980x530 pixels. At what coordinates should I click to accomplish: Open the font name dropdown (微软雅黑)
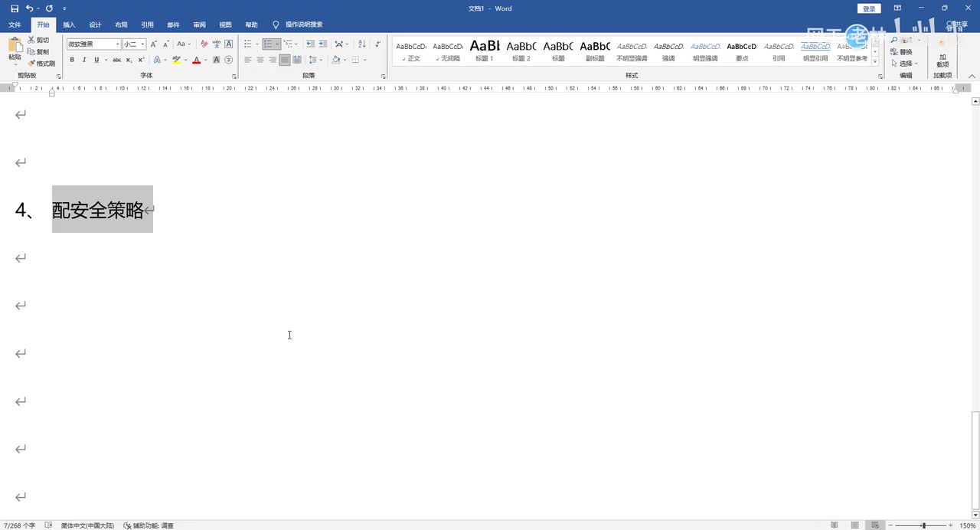click(117, 44)
